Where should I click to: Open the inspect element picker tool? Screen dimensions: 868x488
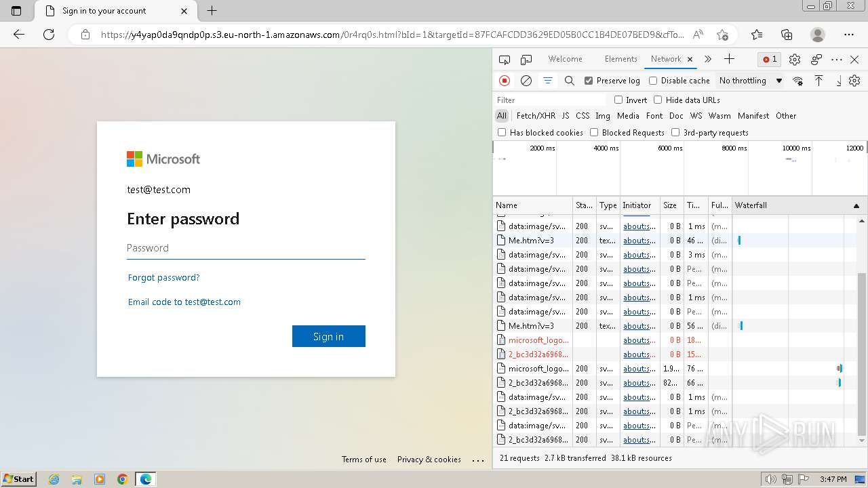pos(504,60)
